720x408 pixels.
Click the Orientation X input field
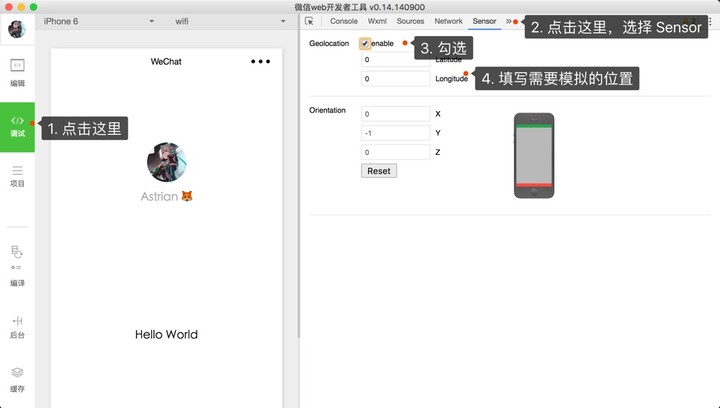tap(395, 114)
